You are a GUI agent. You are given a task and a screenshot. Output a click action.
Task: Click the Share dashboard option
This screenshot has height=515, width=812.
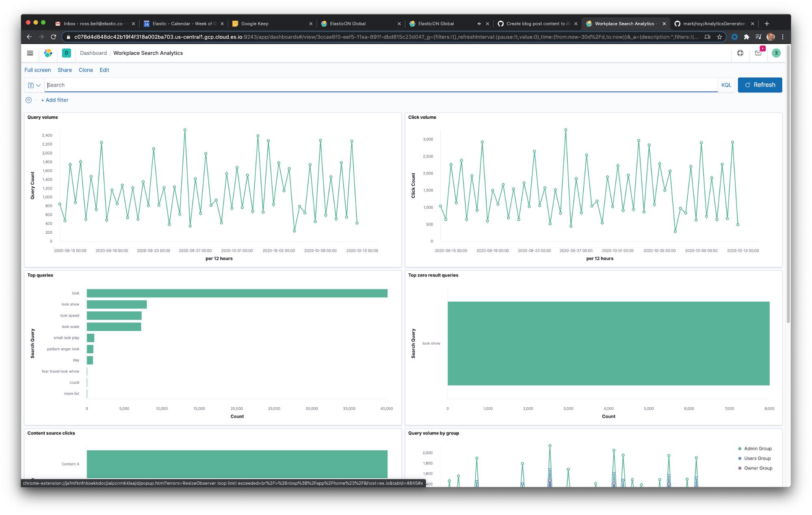65,69
